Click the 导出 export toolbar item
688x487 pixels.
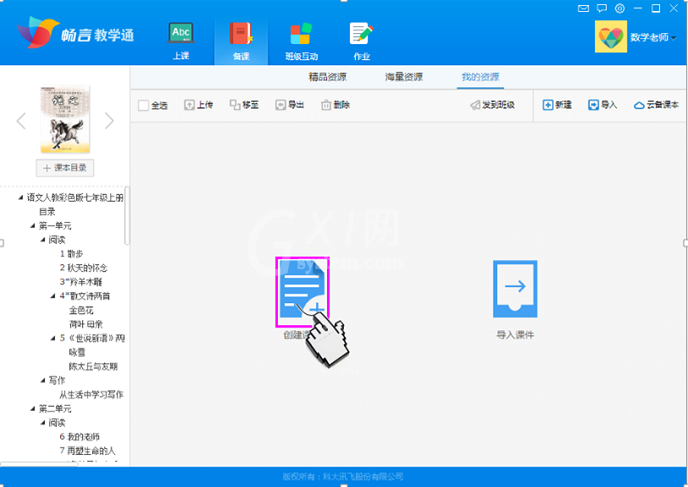[290, 105]
